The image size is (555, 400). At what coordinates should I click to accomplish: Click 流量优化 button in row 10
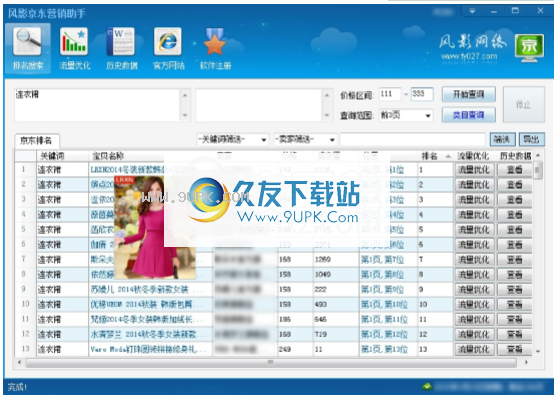pyautogui.click(x=474, y=304)
